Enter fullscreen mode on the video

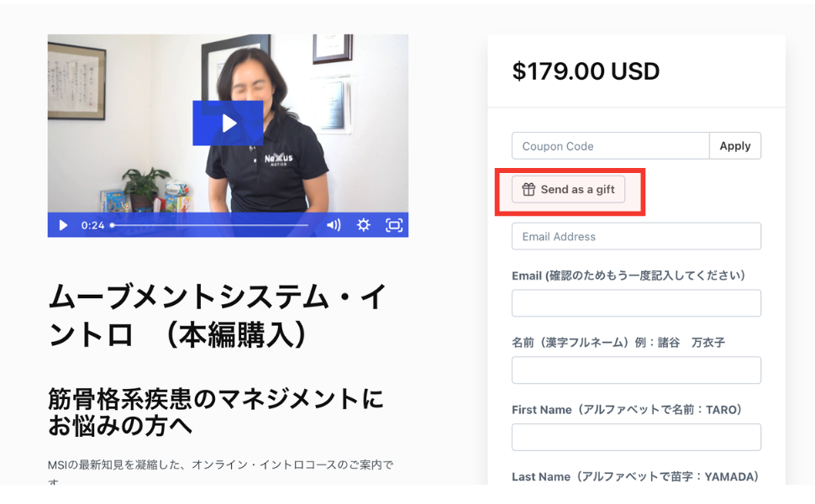click(x=394, y=225)
